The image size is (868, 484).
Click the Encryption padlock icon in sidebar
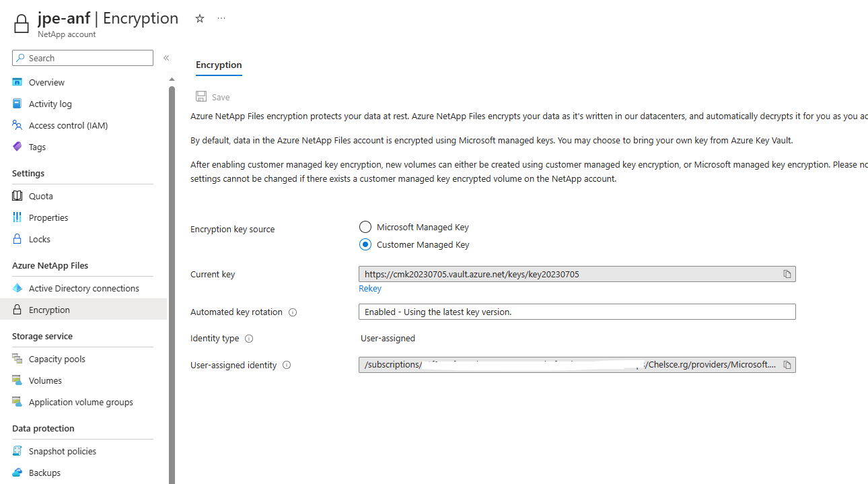[x=17, y=310]
